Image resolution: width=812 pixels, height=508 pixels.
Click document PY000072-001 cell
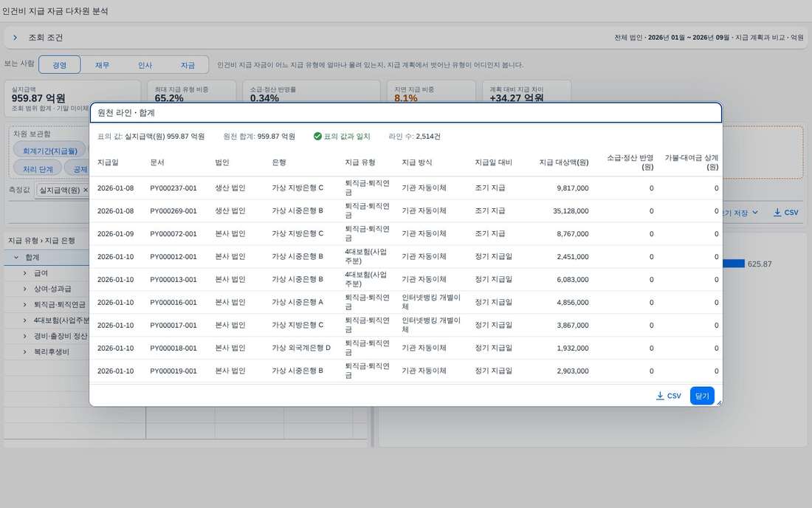tap(173, 233)
